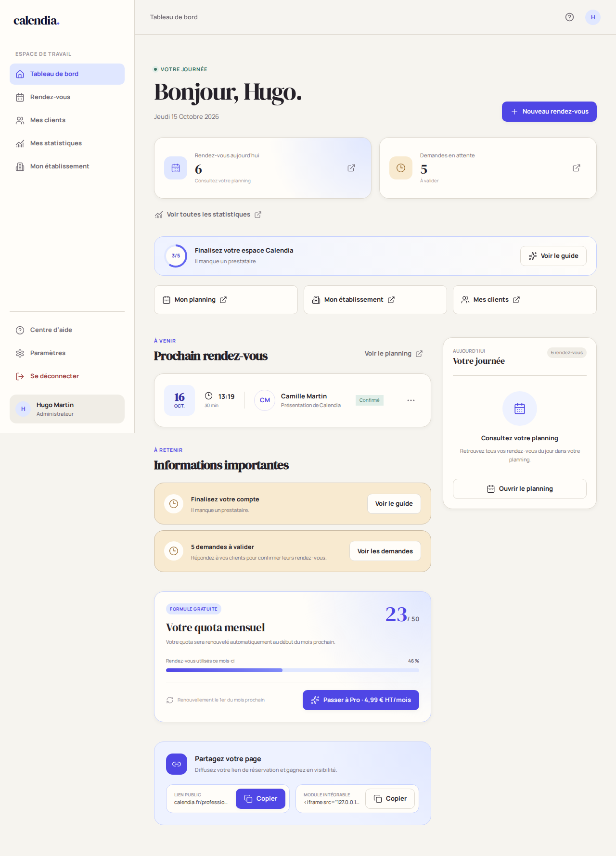Open the help question mark icon in header

point(569,17)
